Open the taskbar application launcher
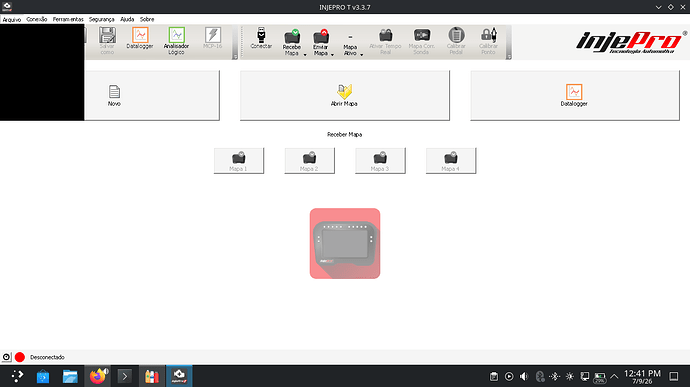Viewport: 690px width, 387px height. (x=17, y=376)
